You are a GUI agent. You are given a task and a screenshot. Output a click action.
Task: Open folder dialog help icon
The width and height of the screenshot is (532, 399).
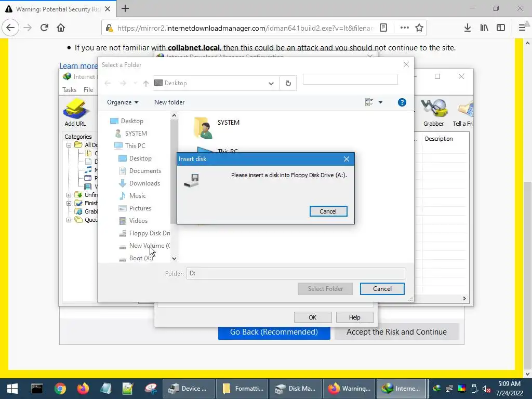click(402, 102)
